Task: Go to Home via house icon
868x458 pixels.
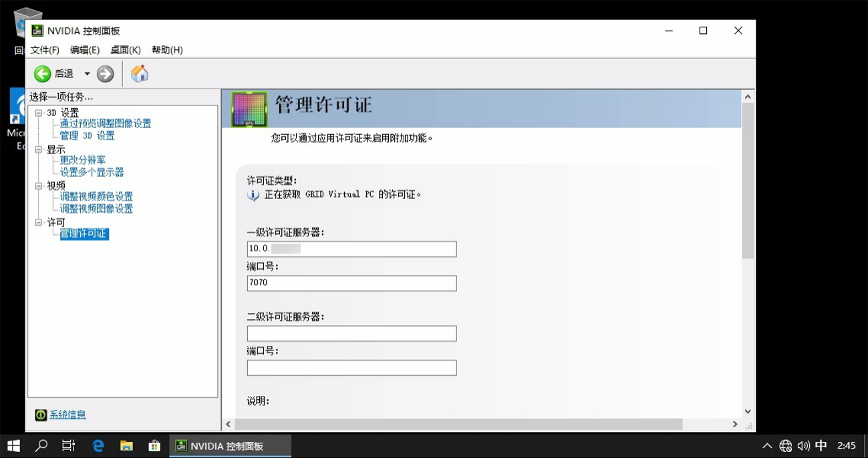Action: (x=140, y=74)
